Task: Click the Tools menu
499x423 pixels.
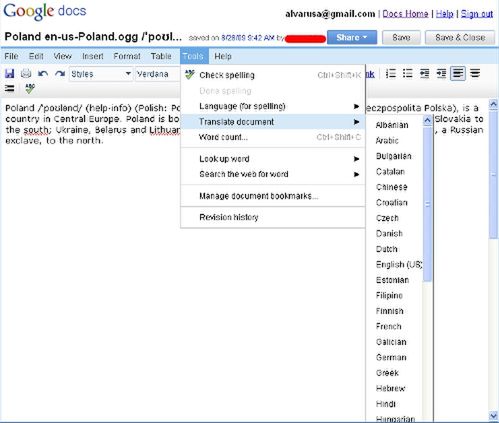Action: tap(194, 56)
